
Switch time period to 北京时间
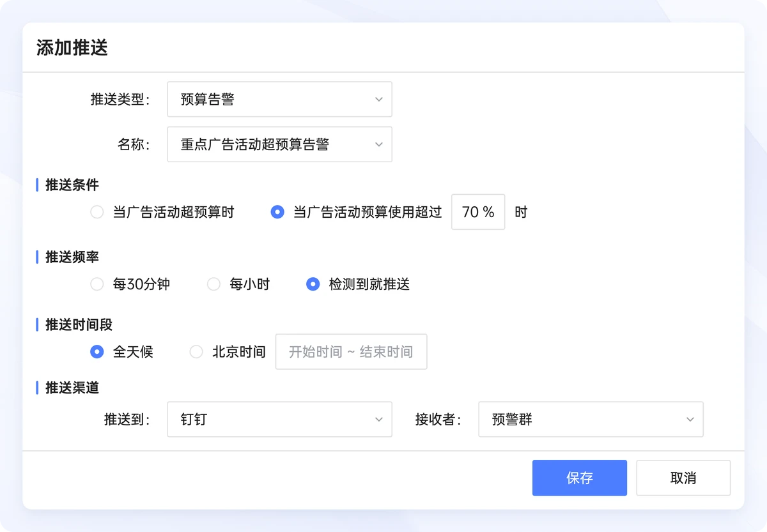click(196, 352)
